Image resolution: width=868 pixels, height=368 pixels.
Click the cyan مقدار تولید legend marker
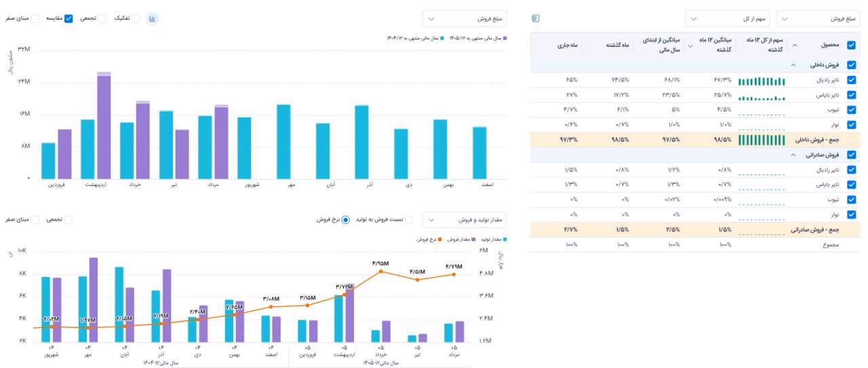506,239
